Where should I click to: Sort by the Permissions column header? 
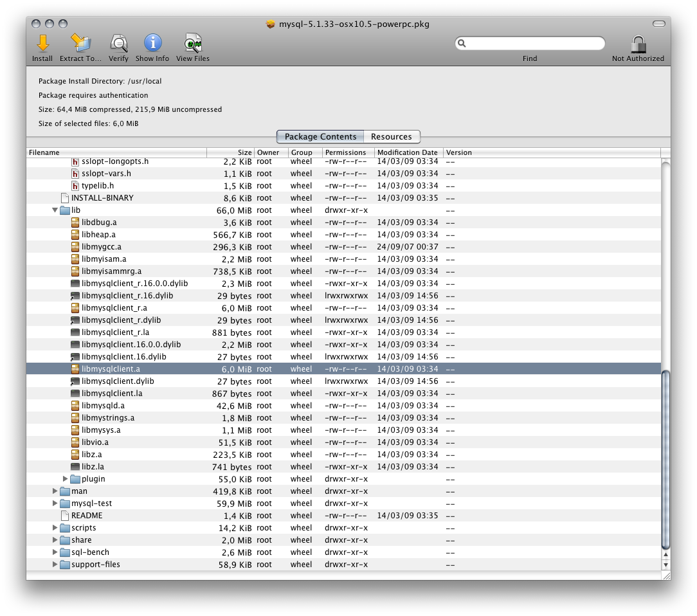point(348,152)
